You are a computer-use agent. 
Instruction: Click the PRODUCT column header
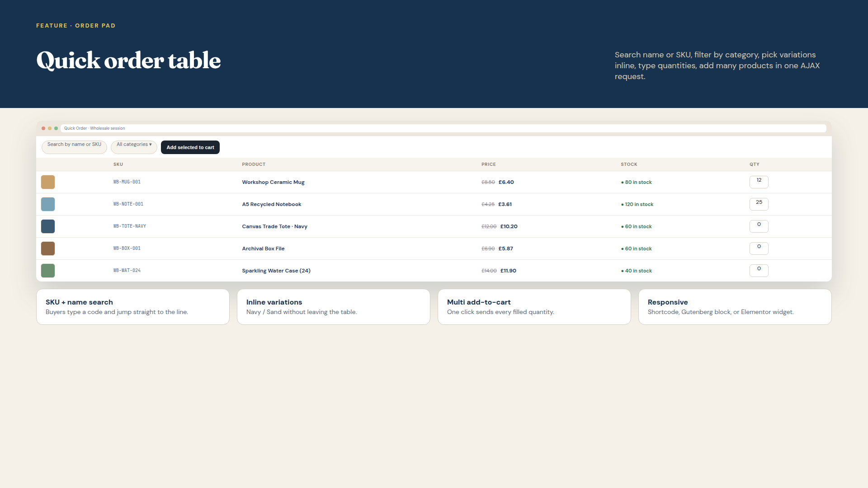(x=254, y=164)
